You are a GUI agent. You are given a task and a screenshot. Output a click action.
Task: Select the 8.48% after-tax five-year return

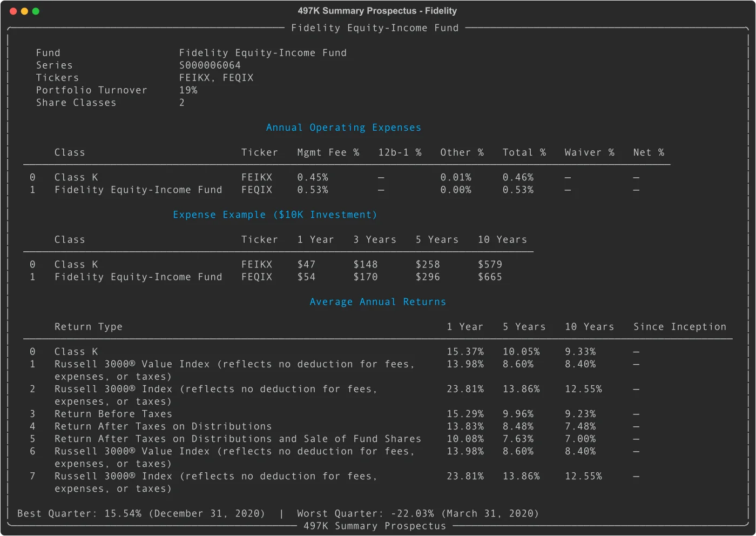pyautogui.click(x=518, y=426)
